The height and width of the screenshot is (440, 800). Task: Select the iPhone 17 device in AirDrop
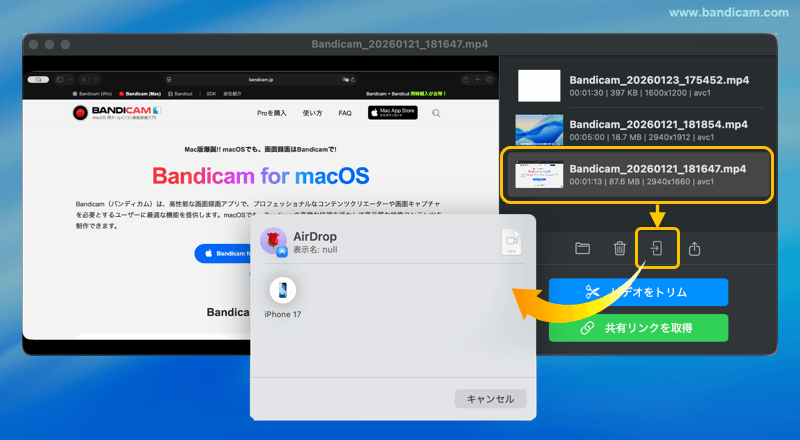coord(282,290)
